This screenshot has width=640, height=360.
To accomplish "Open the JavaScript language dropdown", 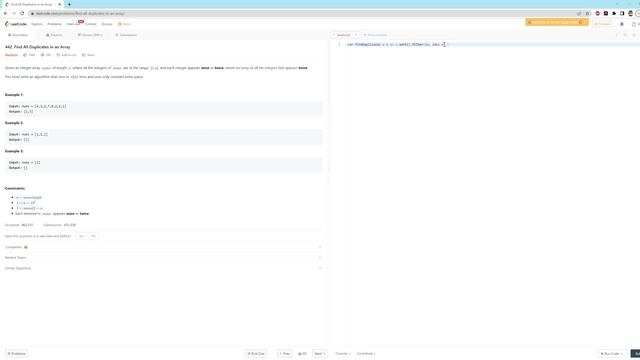I will [345, 35].
